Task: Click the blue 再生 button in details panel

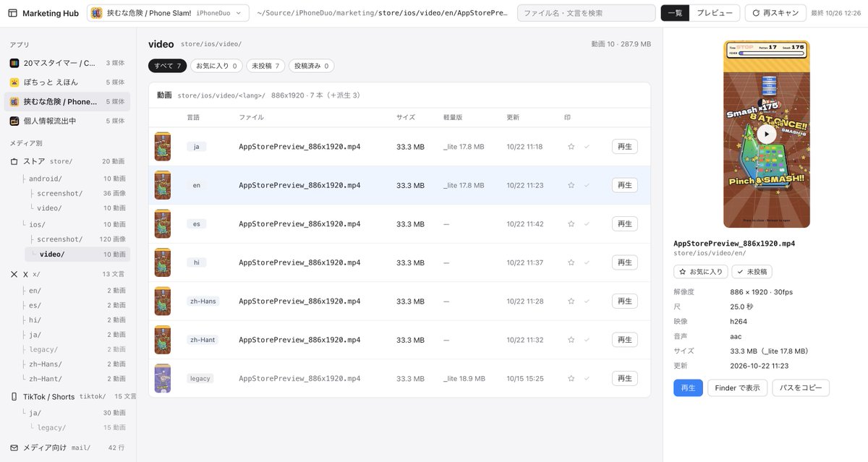Action: [x=688, y=388]
